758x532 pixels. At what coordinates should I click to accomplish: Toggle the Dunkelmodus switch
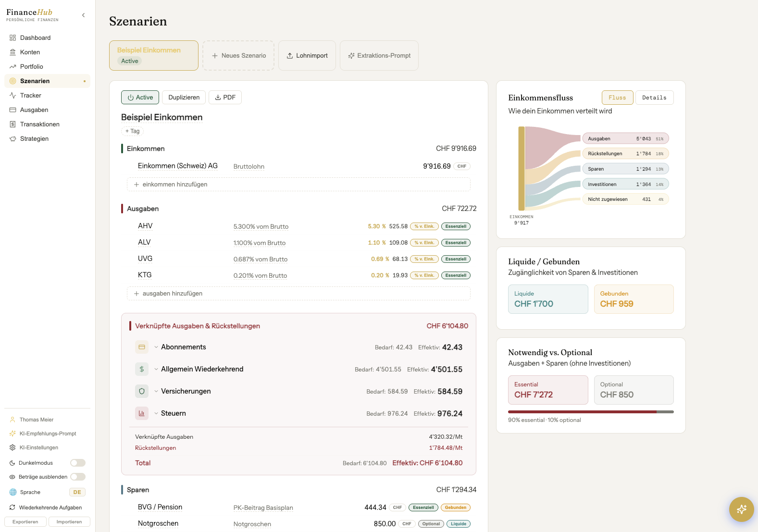click(x=78, y=463)
